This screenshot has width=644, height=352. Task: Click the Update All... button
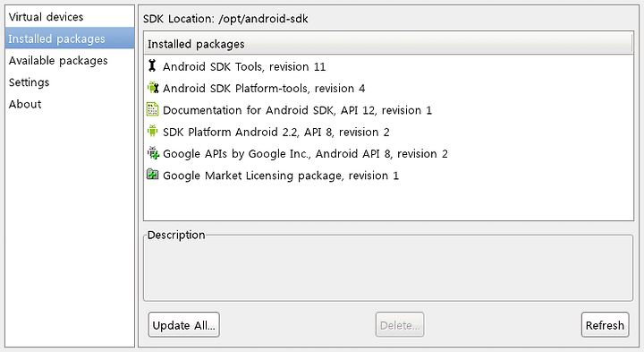[x=183, y=325]
